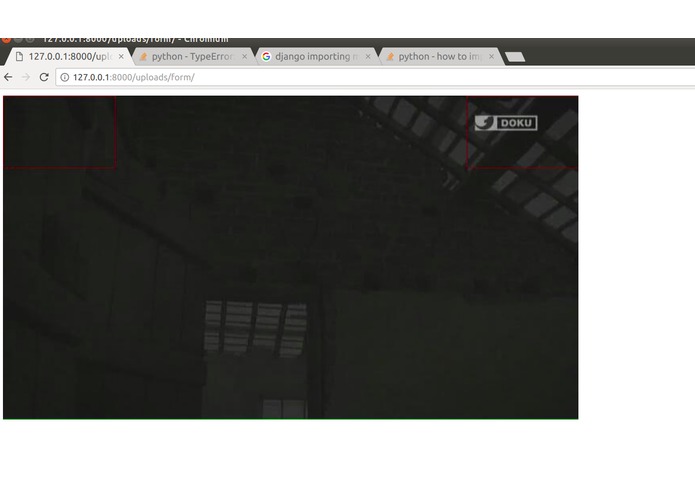Close the python - TypeError tab
This screenshot has width=695, height=494.
(x=244, y=57)
